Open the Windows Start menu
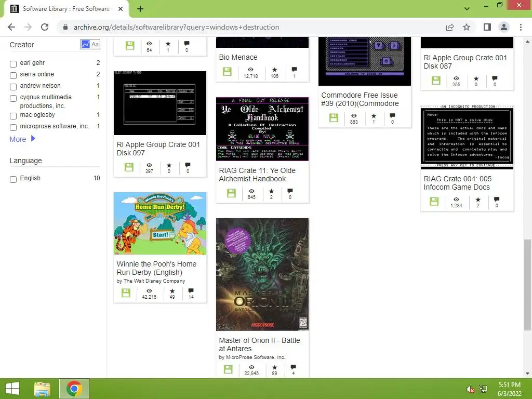This screenshot has width=532, height=399. point(12,389)
